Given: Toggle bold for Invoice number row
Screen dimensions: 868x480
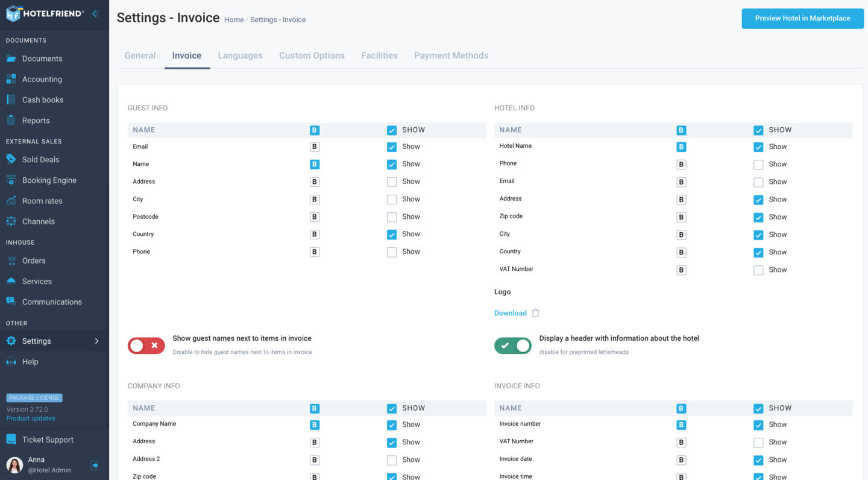Looking at the screenshot, I should [681, 425].
